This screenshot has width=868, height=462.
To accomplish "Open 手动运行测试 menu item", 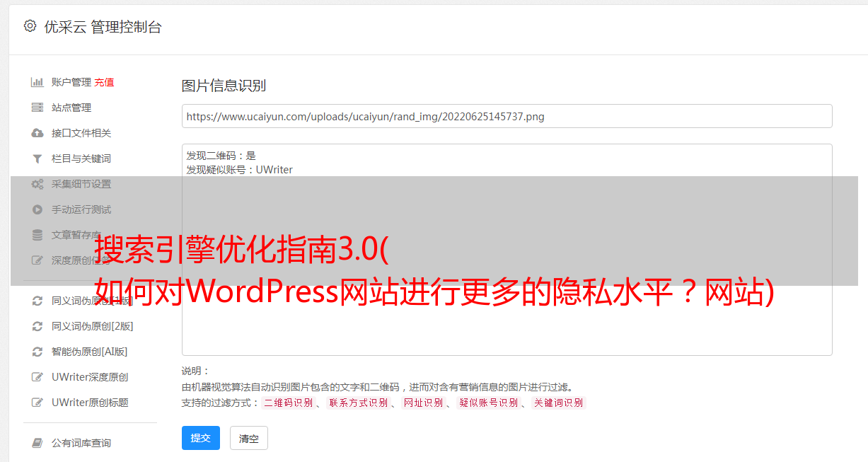I will [81, 209].
